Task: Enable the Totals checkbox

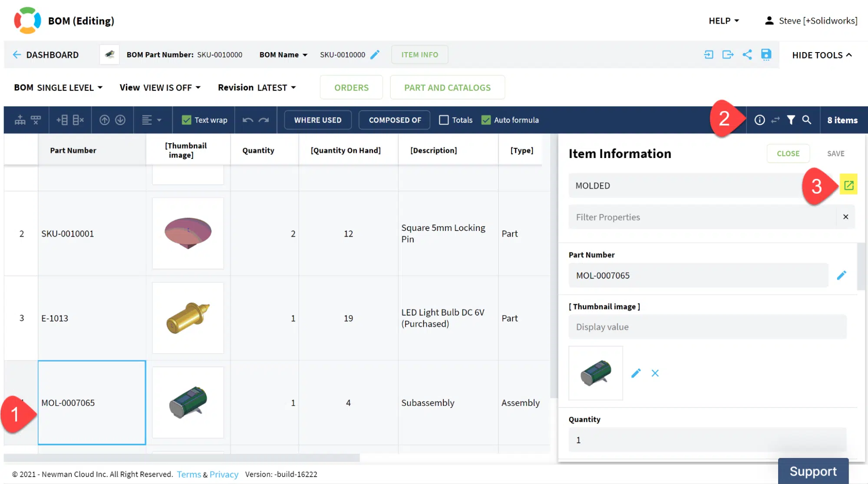Action: [443, 120]
